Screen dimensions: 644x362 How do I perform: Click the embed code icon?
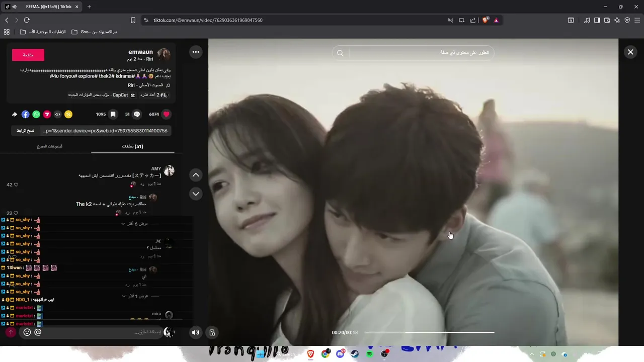tap(58, 114)
